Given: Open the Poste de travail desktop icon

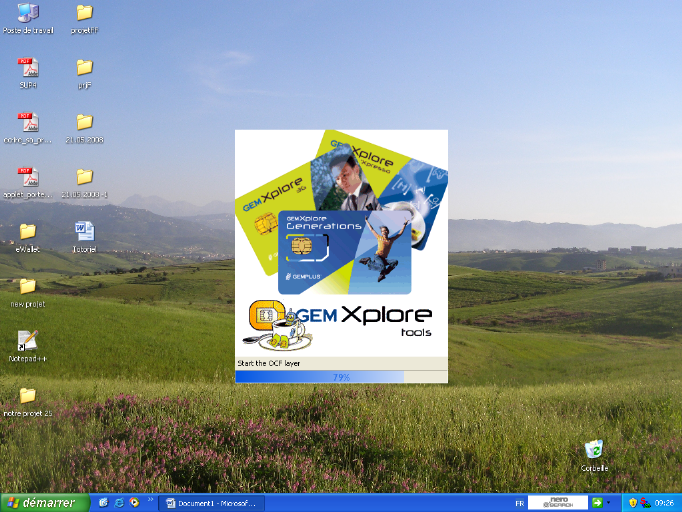Looking at the screenshot, I should pos(28,14).
